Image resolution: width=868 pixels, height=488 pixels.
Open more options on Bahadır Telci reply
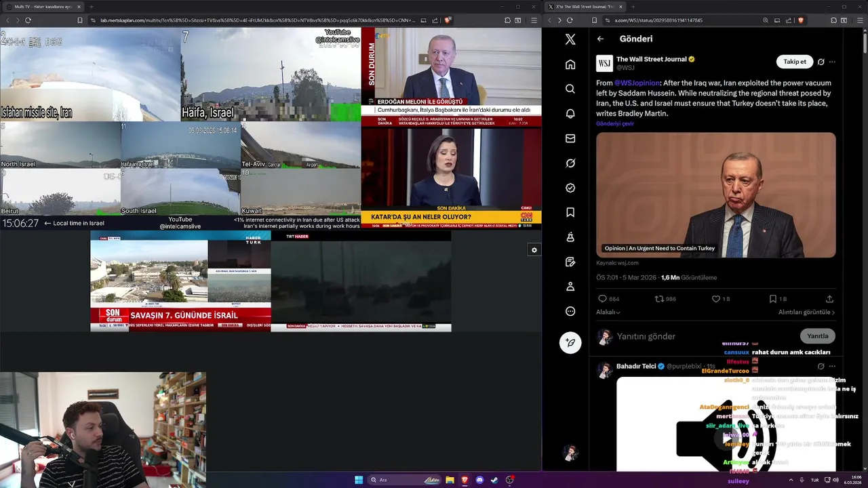[x=832, y=366]
